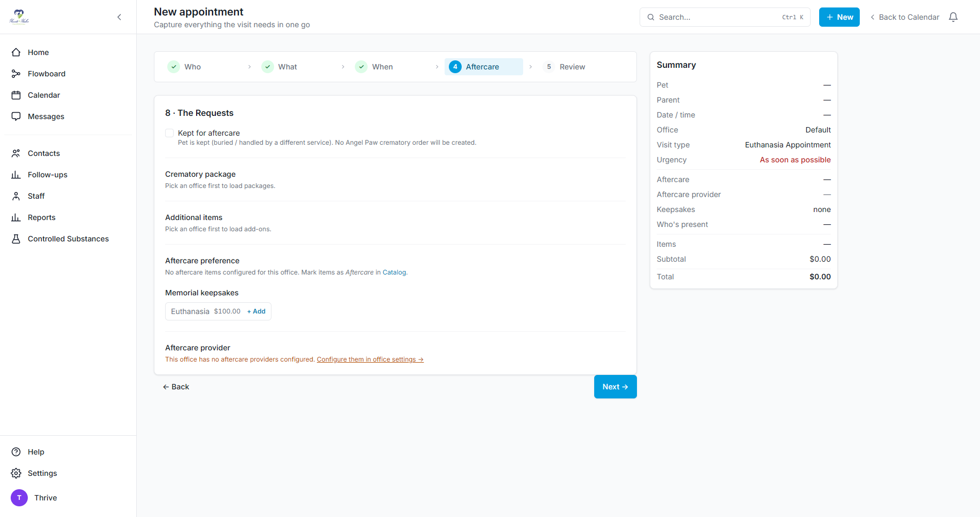Click the Contacts people icon
Screen dimensions: 980x517
(16, 153)
